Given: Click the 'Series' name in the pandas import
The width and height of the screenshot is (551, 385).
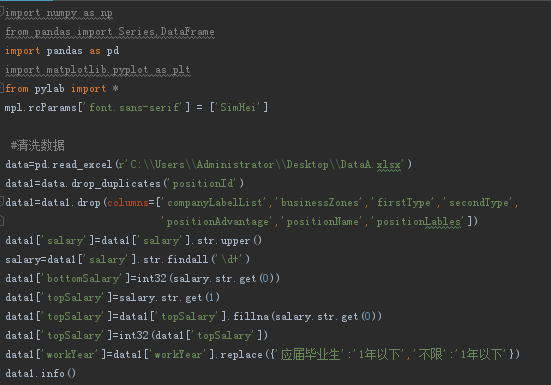Looking at the screenshot, I should pos(136,32).
